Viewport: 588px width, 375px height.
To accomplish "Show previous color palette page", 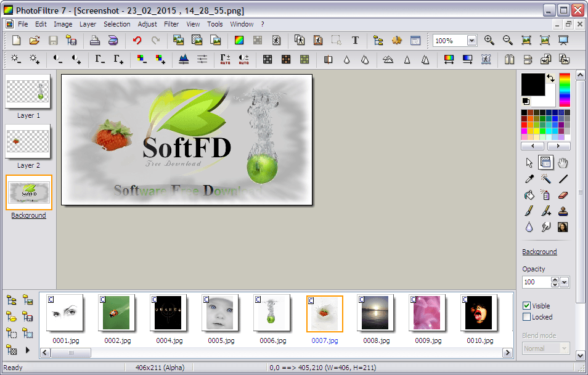I will pos(533,146).
